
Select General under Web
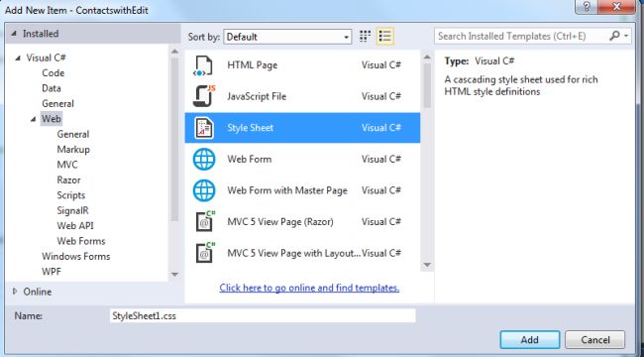coord(73,134)
